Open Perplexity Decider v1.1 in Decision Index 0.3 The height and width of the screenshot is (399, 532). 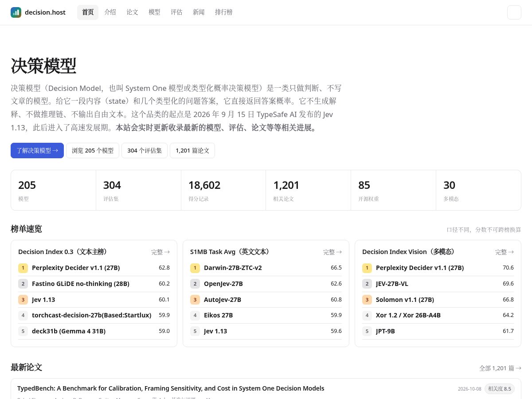pos(76,268)
